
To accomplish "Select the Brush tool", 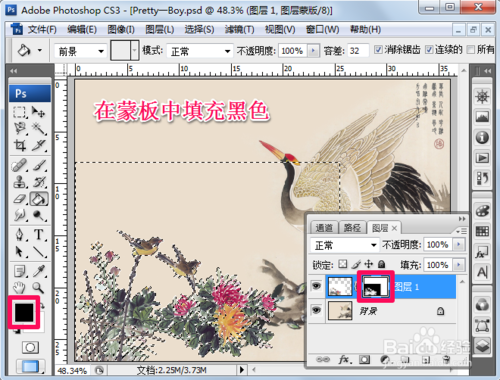I will click(x=39, y=165).
